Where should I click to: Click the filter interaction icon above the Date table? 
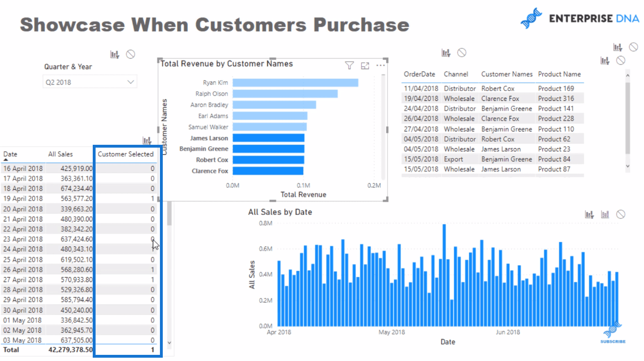(x=147, y=141)
